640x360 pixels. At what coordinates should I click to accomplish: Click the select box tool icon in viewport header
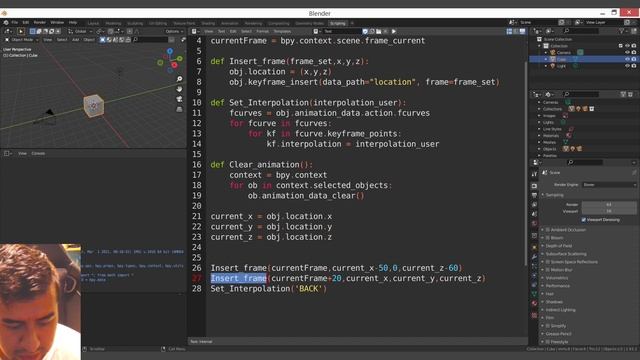click(x=32, y=31)
